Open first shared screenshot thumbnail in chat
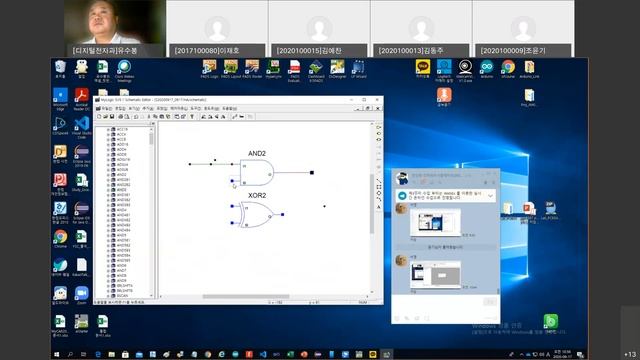 [436, 222]
